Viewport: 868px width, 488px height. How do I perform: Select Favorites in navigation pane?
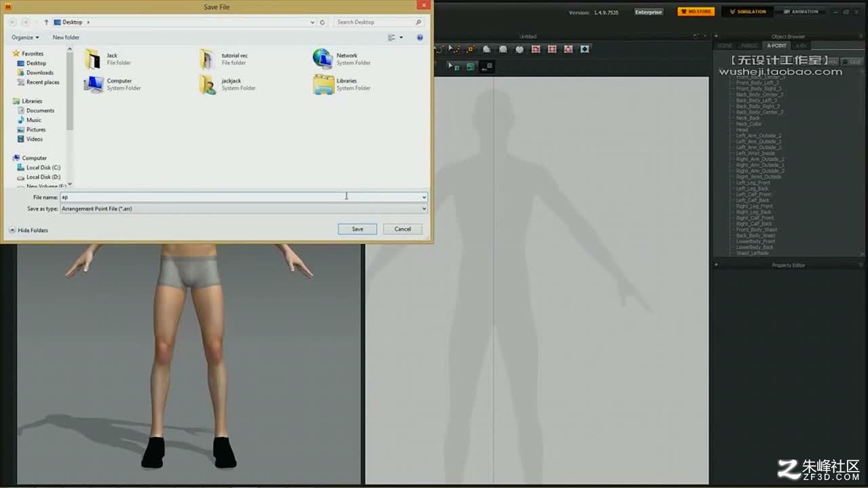[32, 54]
